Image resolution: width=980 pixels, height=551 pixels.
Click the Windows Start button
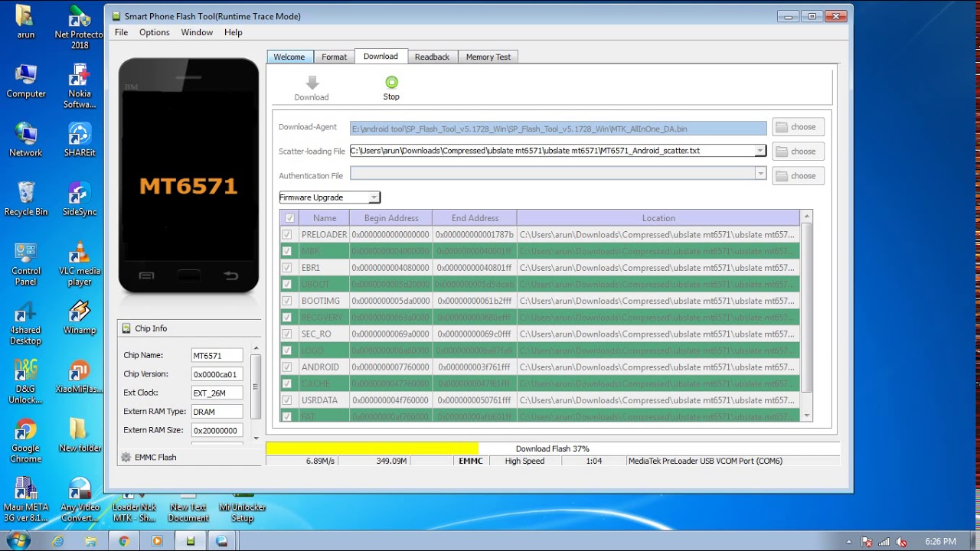click(17, 540)
